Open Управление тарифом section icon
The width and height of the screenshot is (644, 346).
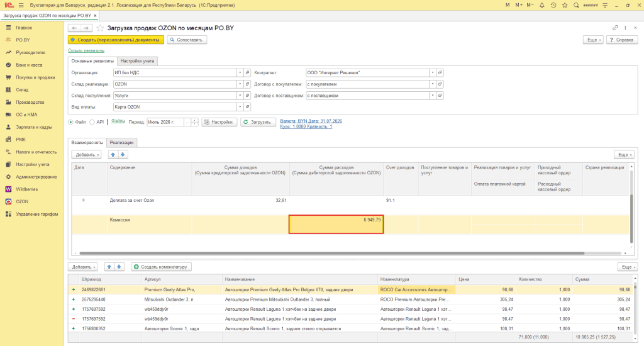click(x=8, y=214)
